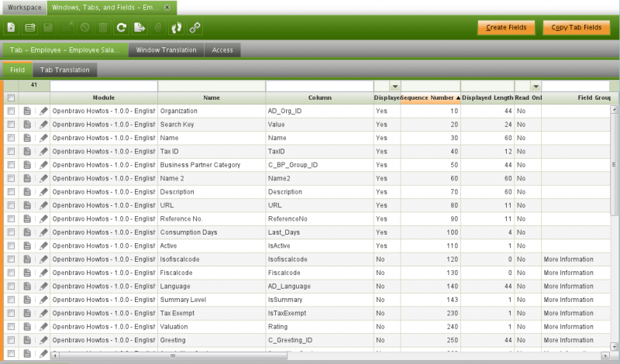The width and height of the screenshot is (620, 364).
Task: Click the New Record toolbar icon
Action: 11,28
